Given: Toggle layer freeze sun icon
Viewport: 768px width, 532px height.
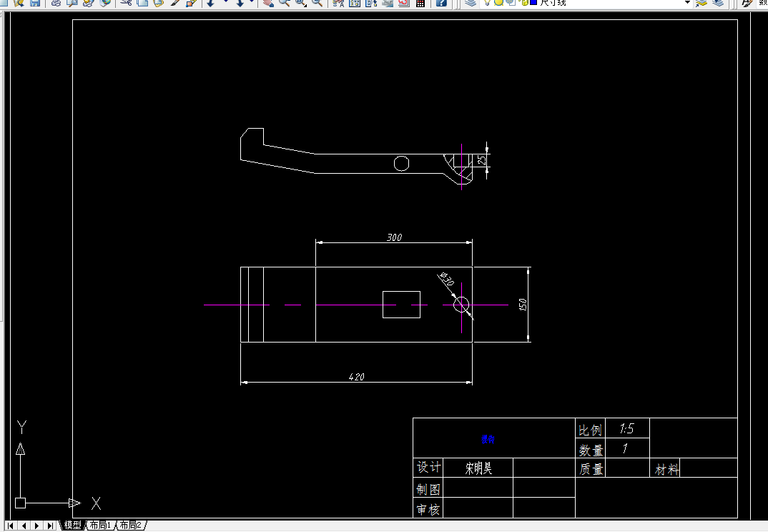Looking at the screenshot, I should point(498,2).
